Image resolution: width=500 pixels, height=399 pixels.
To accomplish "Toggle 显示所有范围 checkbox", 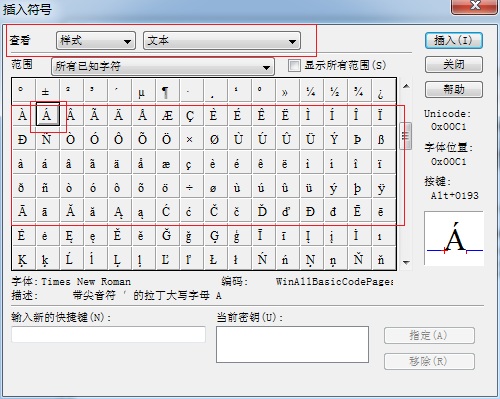I will click(294, 65).
